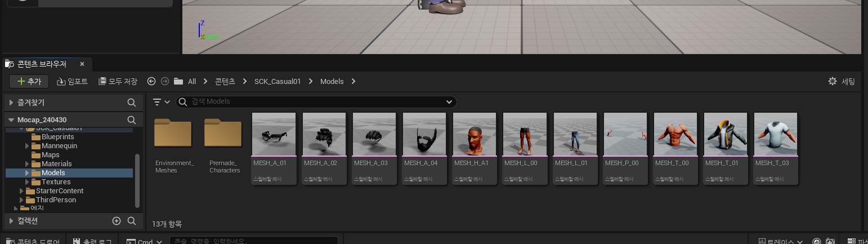This screenshot has width=868, height=244.
Task: Select the ThirdPerson folder in tree
Action: pos(56,200)
